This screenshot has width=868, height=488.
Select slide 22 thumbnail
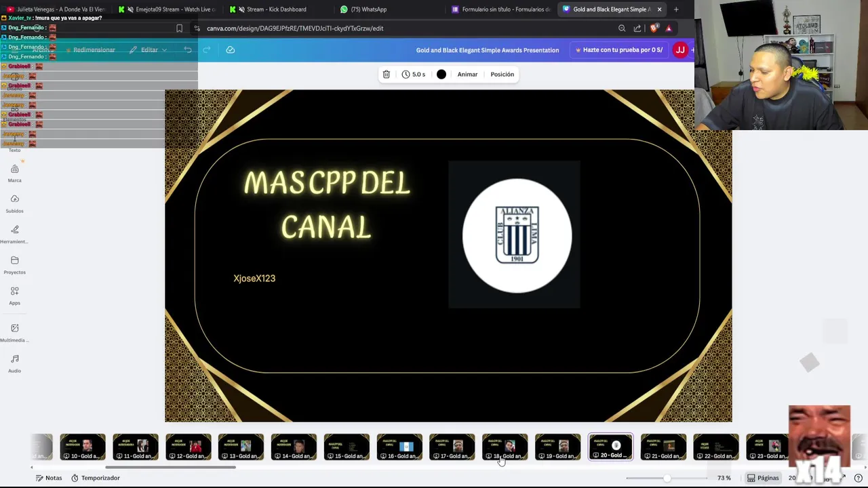point(716,447)
